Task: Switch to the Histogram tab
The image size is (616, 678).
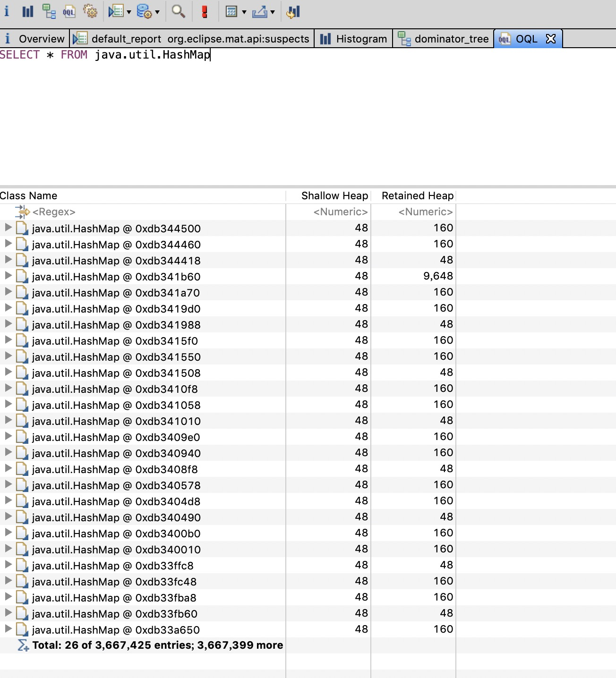Action: [353, 39]
